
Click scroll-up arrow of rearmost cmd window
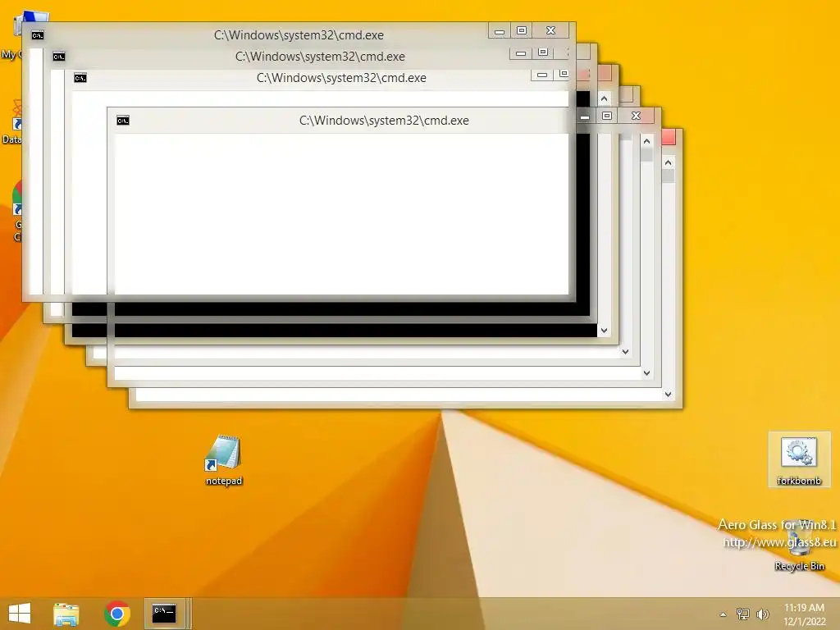click(668, 162)
